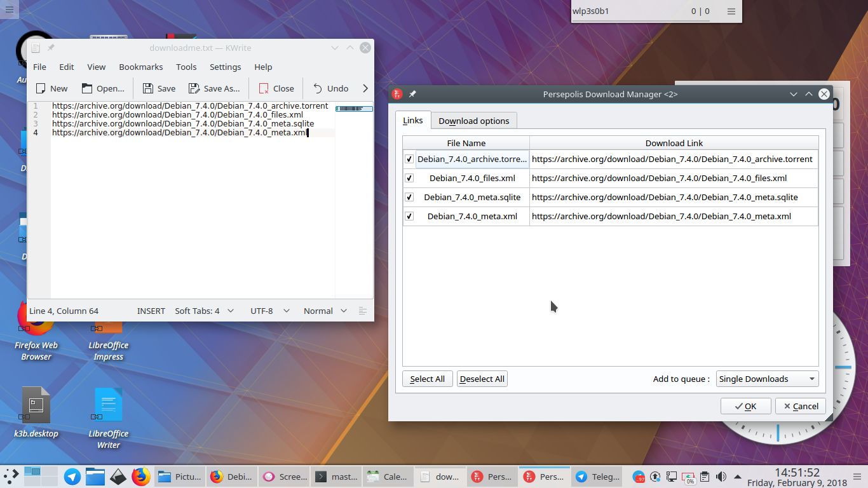Click New in the KWrite toolbar

click(x=51, y=88)
